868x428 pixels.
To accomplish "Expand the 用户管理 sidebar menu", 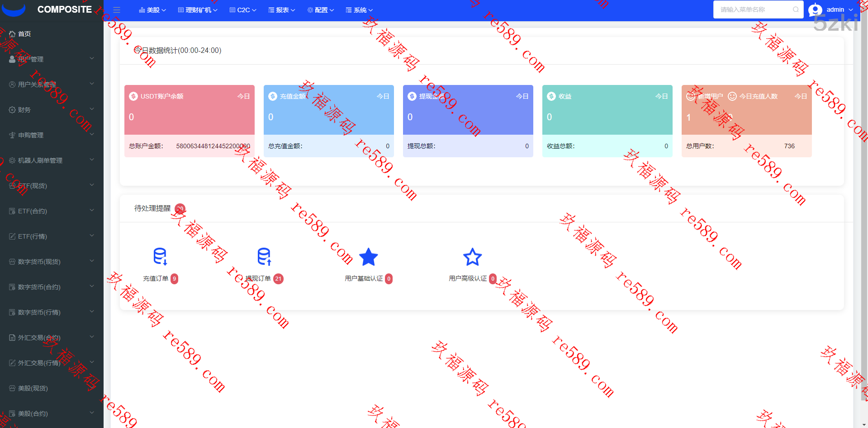I will 52,59.
